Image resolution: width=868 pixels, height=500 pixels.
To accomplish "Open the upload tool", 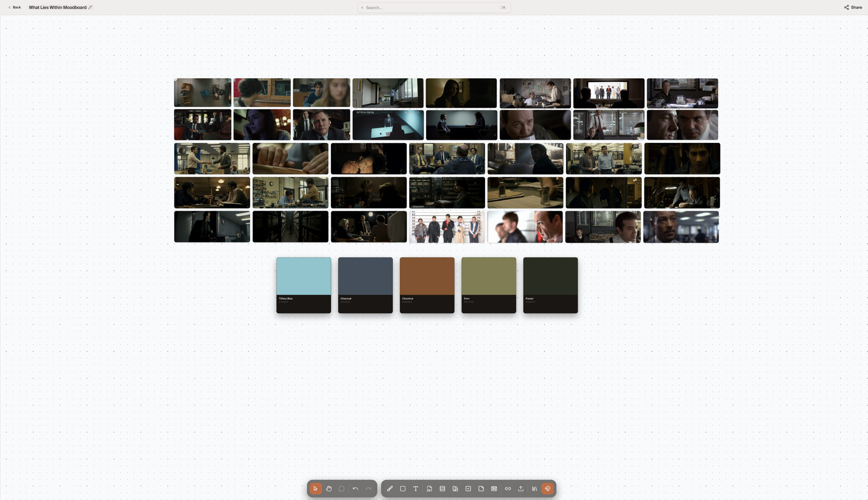I will pos(521,489).
